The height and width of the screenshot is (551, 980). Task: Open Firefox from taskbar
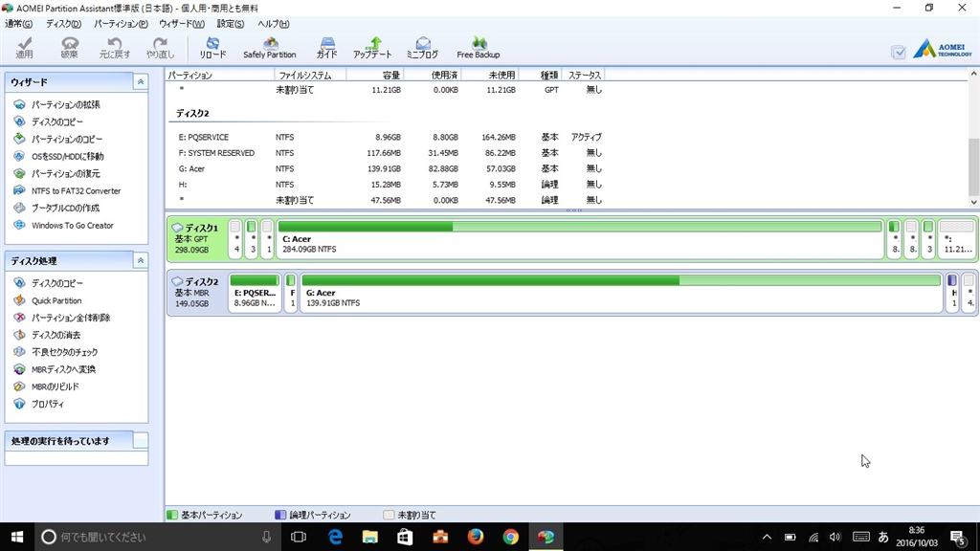tap(475, 537)
